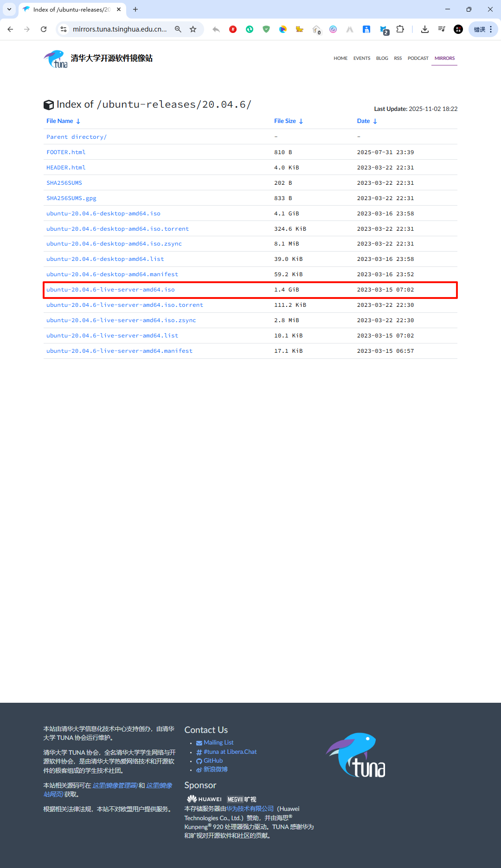Open the browser downloads icon
The width and height of the screenshot is (501, 868).
tap(424, 29)
